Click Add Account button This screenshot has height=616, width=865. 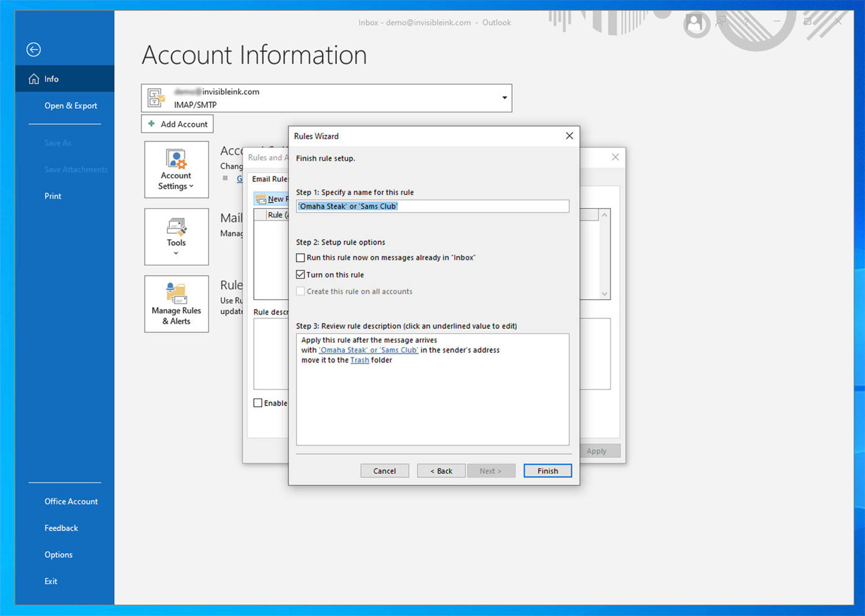[x=177, y=124]
